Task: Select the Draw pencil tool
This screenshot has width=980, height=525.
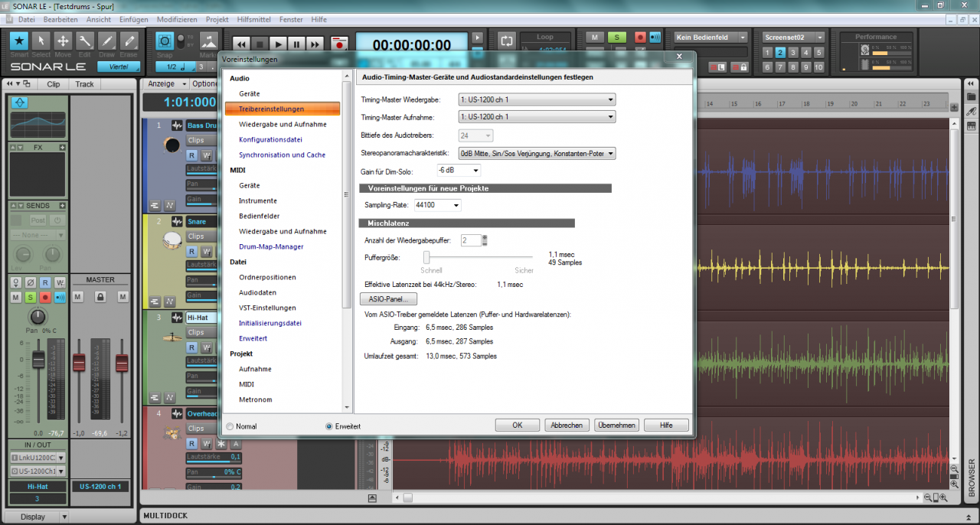Action: tap(107, 41)
